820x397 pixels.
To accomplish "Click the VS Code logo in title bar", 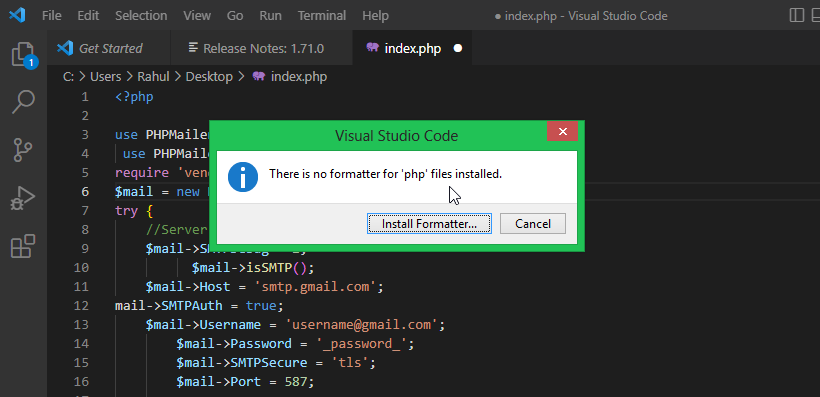I will [17, 16].
